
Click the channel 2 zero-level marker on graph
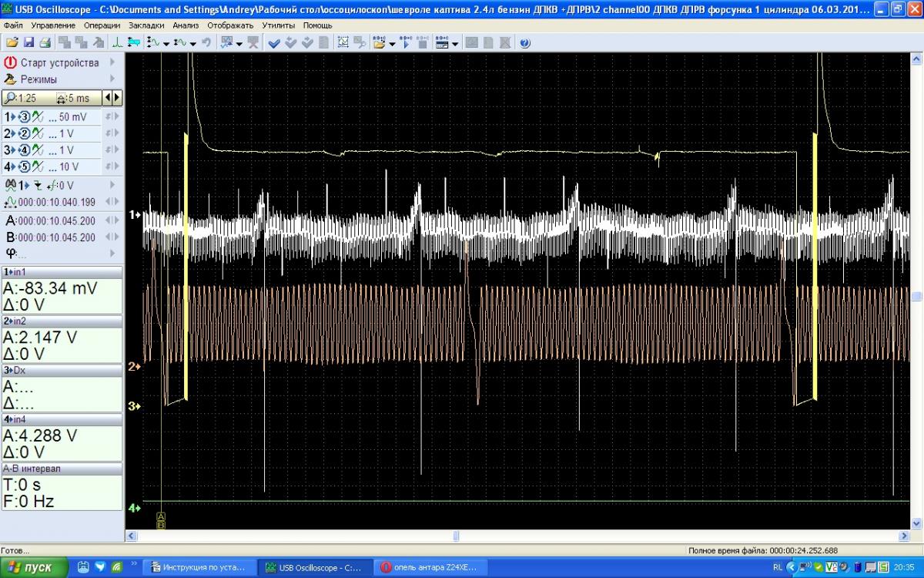[134, 366]
